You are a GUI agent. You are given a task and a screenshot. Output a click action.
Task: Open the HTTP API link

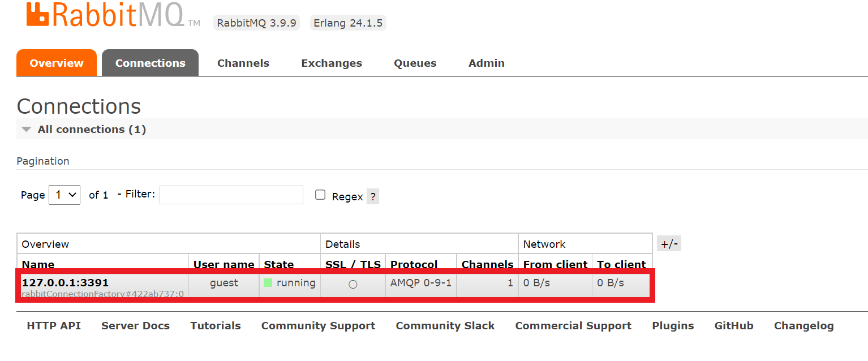[54, 325]
